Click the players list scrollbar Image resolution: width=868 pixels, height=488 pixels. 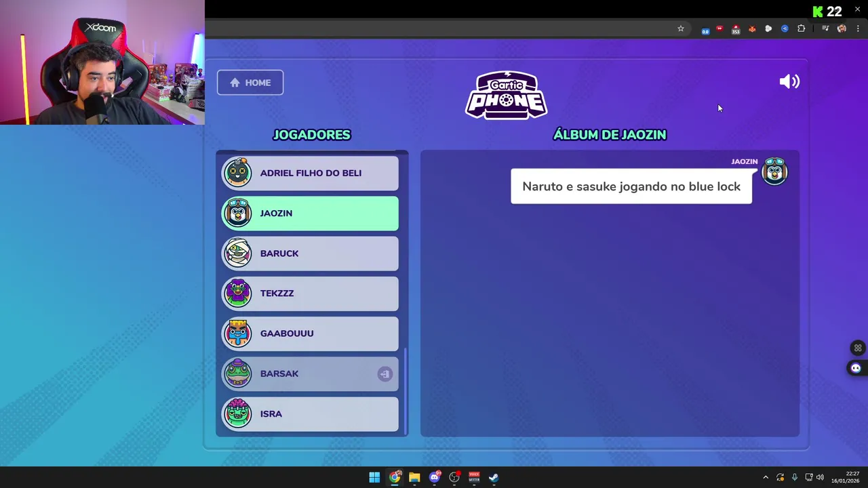pos(406,391)
